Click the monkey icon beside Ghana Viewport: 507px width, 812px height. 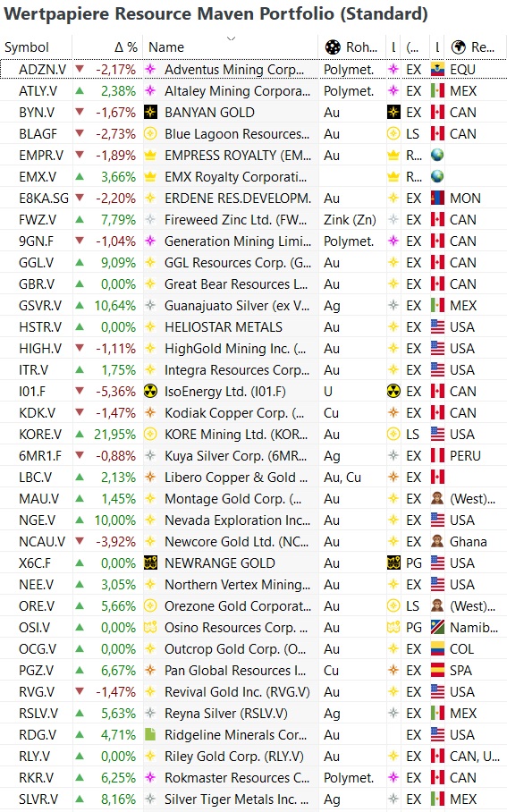(437, 542)
